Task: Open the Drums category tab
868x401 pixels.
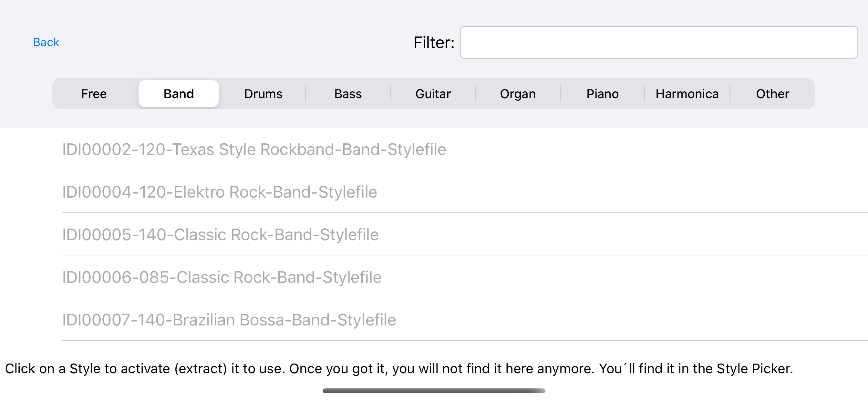Action: [263, 94]
